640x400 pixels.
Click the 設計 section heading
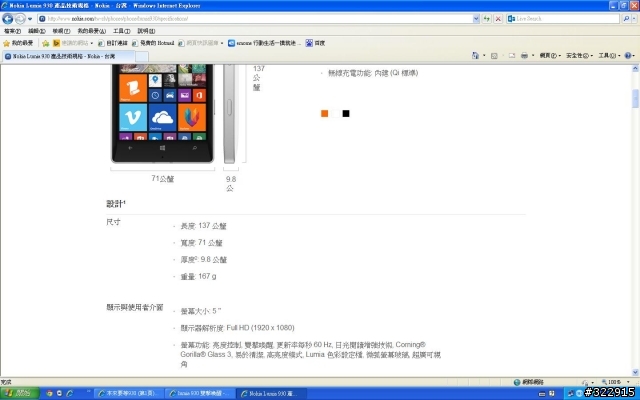click(116, 204)
